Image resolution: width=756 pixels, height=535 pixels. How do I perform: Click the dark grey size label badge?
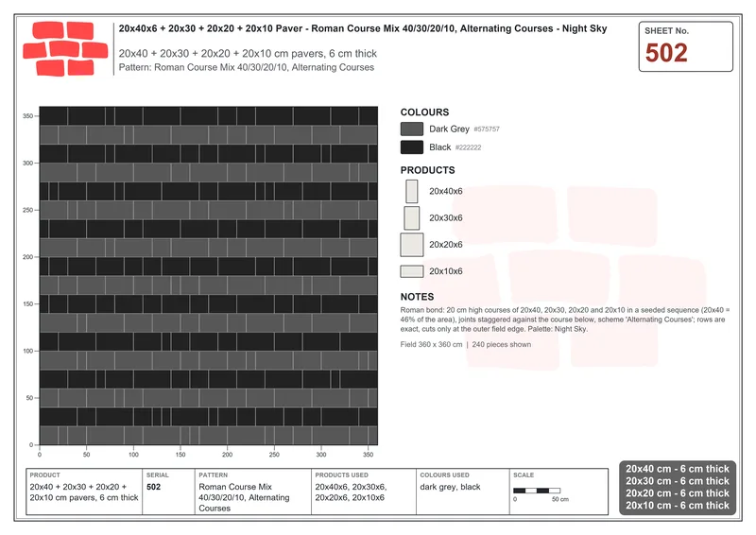678,487
